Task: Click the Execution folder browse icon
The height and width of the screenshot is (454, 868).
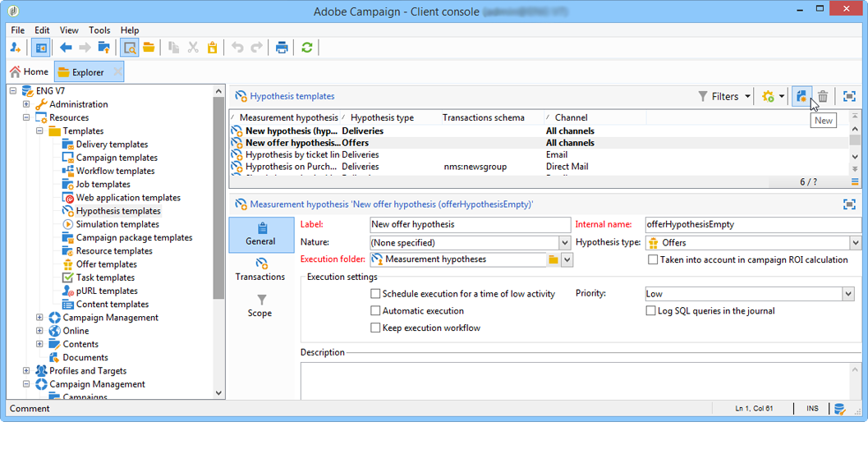Action: 553,259
